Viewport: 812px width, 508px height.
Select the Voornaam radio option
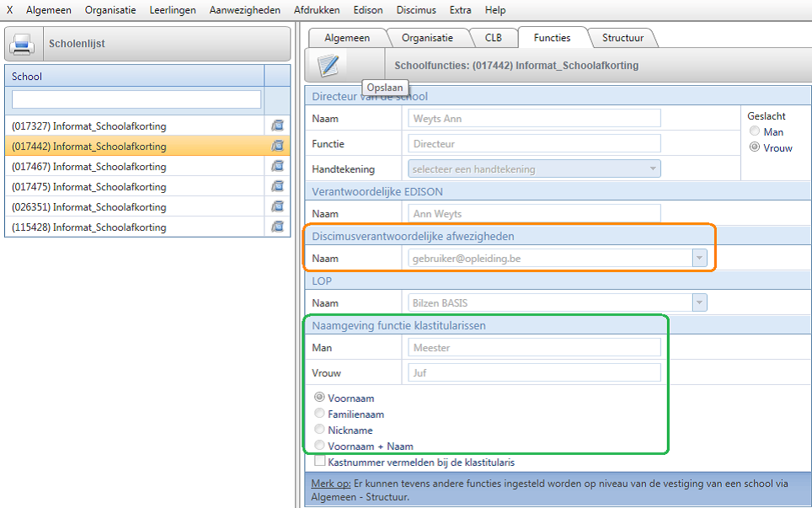(x=319, y=397)
